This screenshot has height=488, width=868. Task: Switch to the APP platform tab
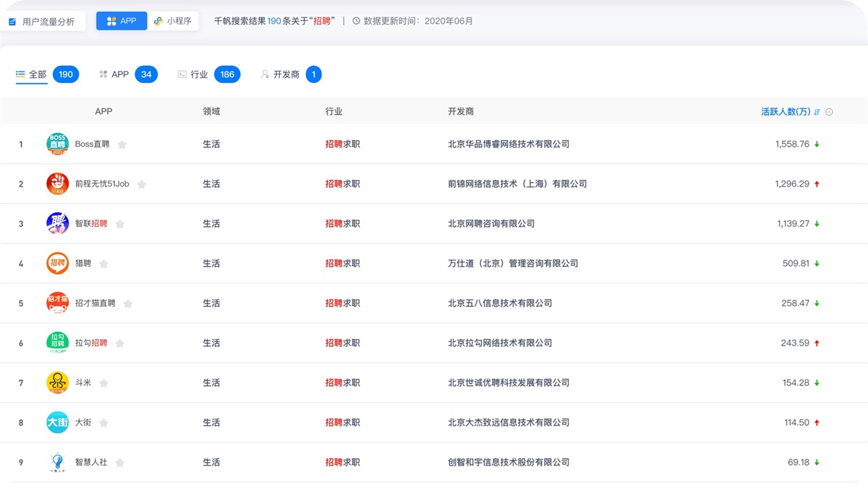(122, 21)
